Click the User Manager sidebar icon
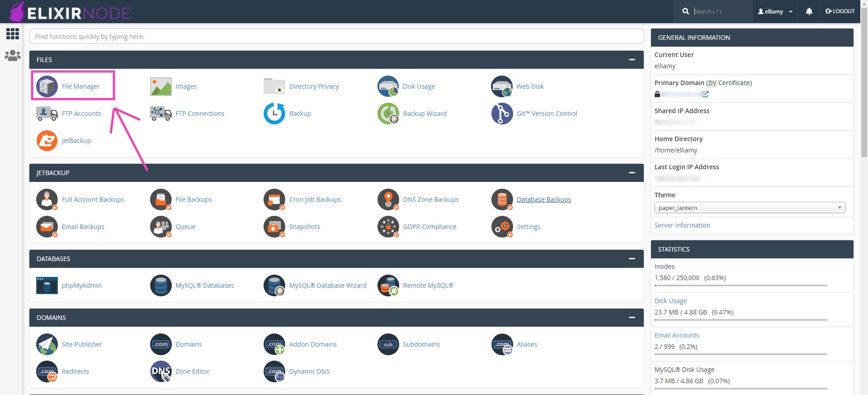868x395 pixels. coord(13,56)
